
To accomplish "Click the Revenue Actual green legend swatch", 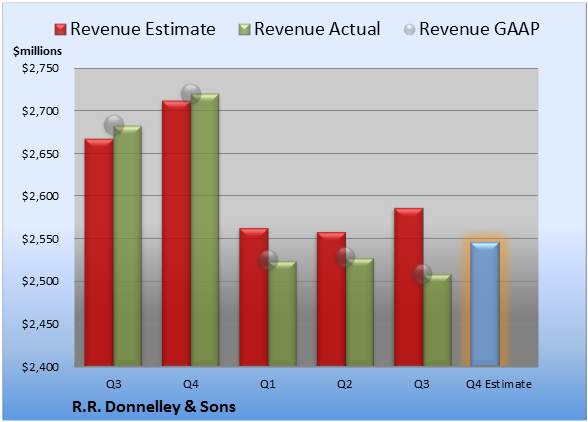I will [244, 30].
